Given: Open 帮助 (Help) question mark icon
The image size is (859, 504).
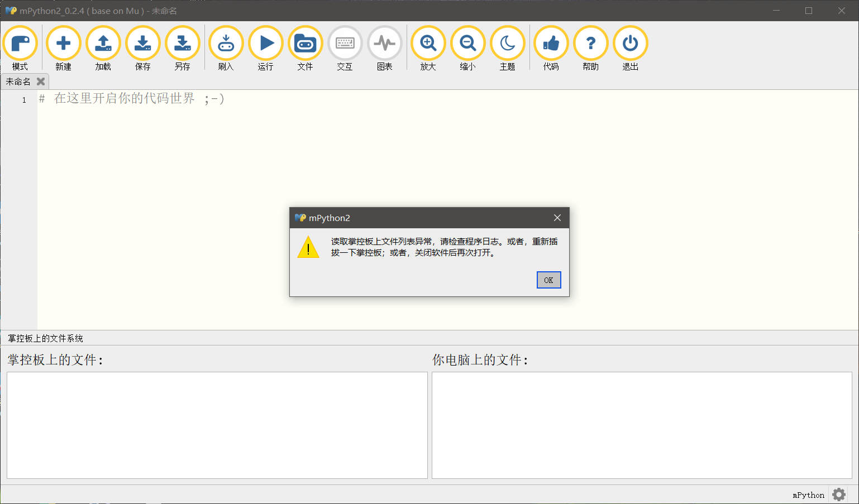Looking at the screenshot, I should tap(591, 44).
